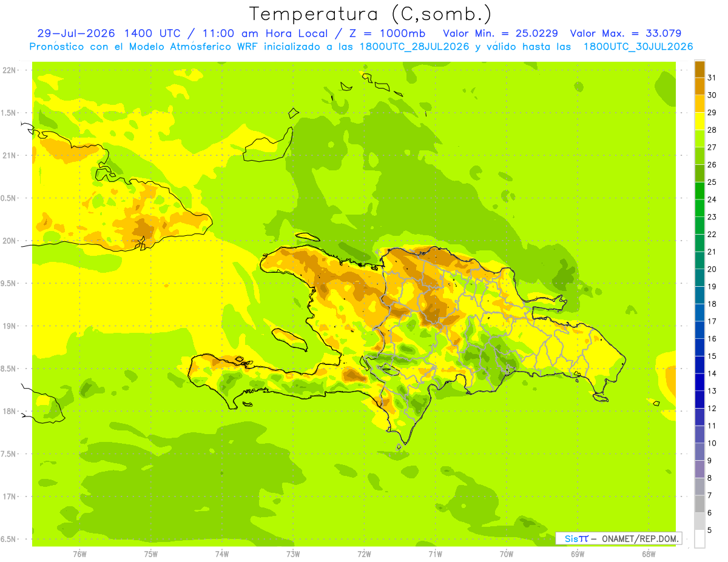Click the "11:00 am Hora Local" text
The image size is (728, 562).
[x=267, y=33]
